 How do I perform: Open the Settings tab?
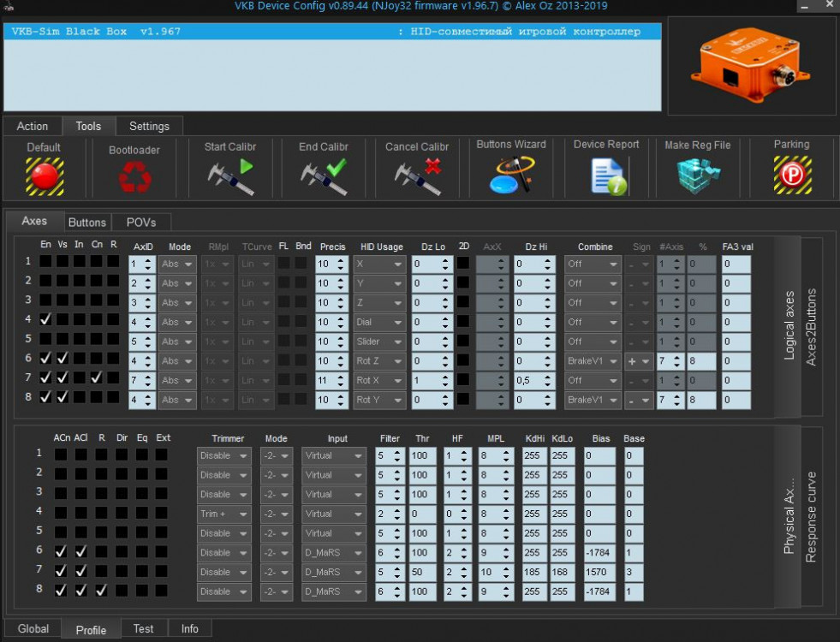tap(149, 126)
